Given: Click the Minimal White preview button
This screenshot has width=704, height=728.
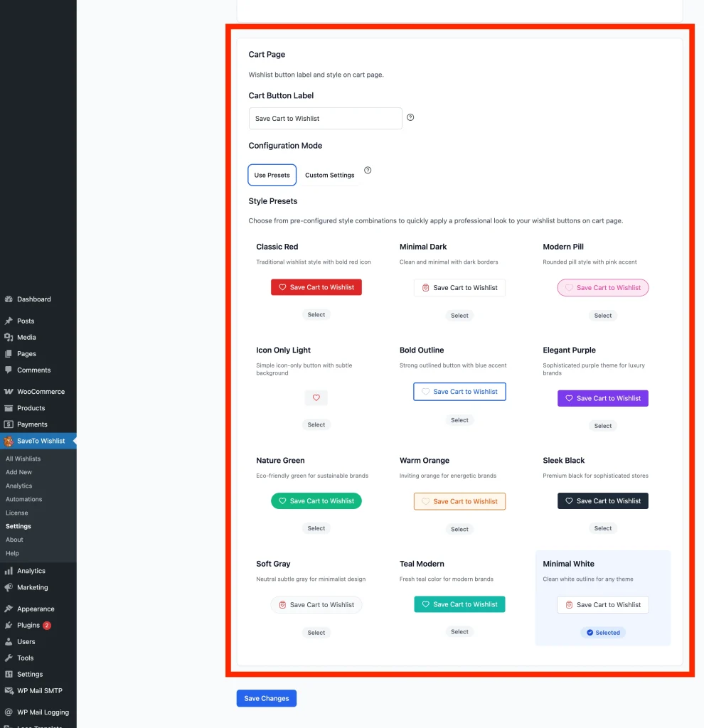Looking at the screenshot, I should 603,605.
